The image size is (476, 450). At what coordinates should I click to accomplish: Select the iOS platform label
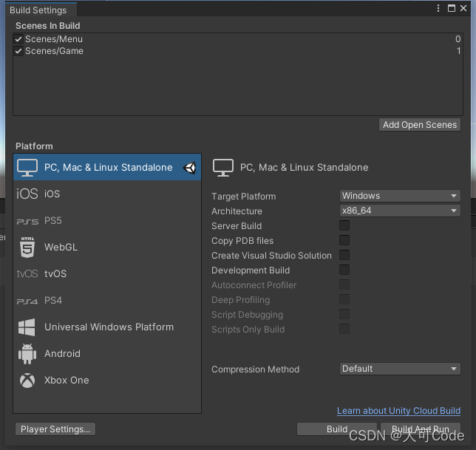[x=52, y=194]
